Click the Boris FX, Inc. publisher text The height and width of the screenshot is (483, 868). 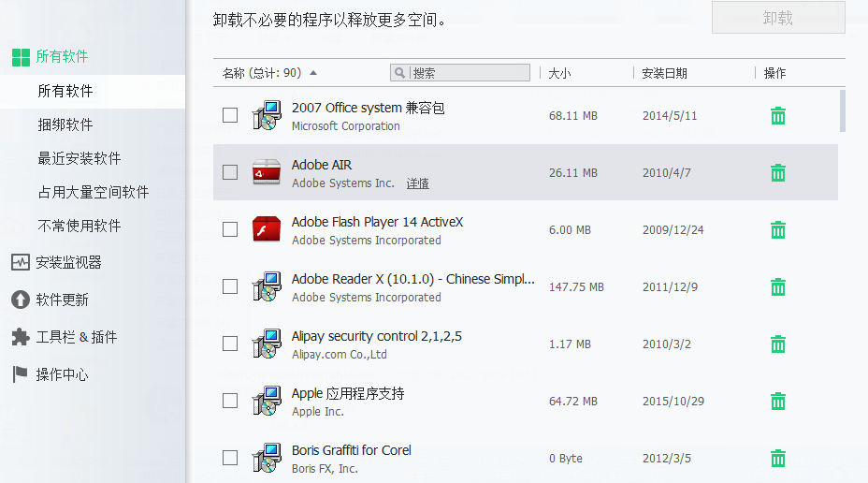325,469
